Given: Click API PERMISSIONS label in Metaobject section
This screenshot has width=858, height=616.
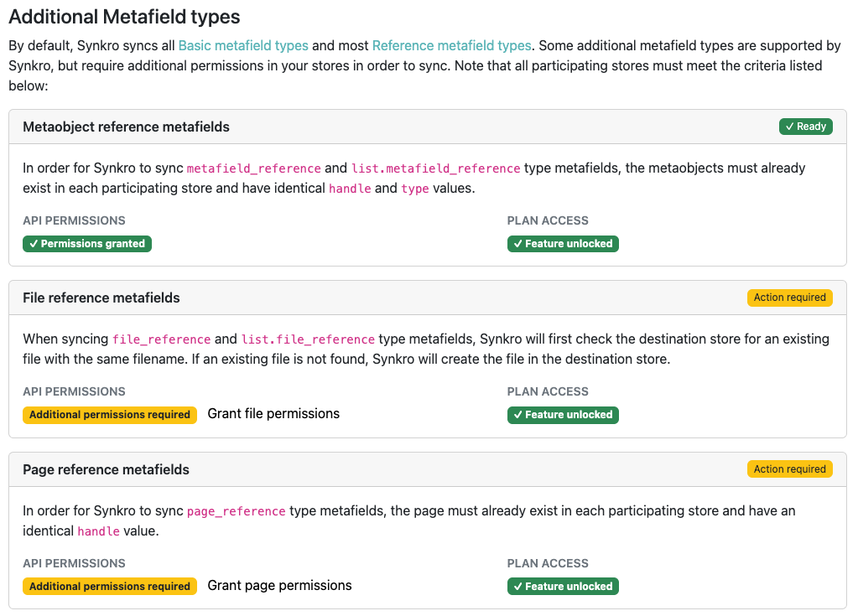Looking at the screenshot, I should 74,220.
